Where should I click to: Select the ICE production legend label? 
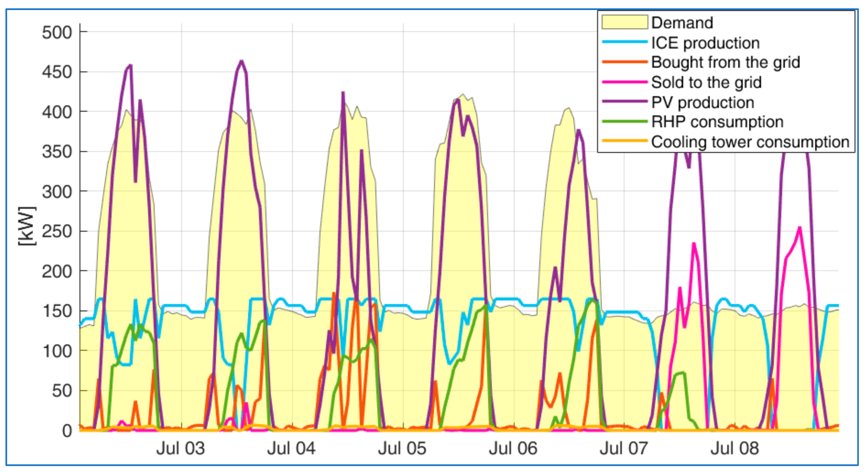tap(705, 43)
